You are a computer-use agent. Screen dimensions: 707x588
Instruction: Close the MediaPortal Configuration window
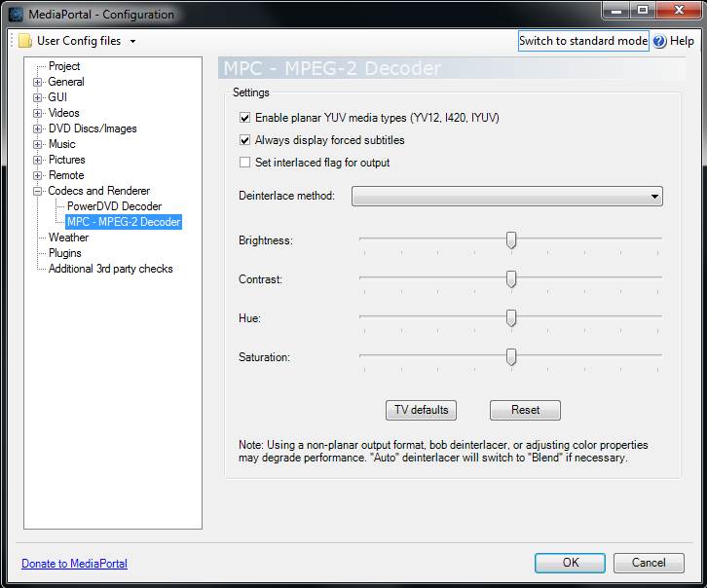tap(679, 10)
